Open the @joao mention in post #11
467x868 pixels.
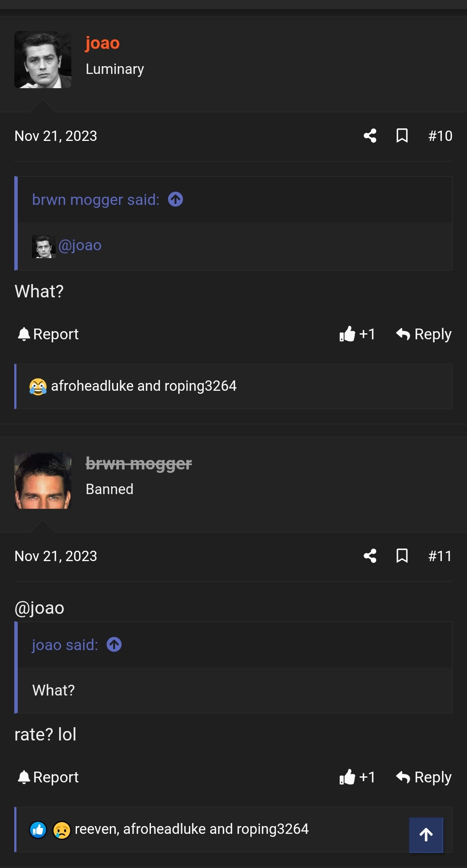coord(39,608)
